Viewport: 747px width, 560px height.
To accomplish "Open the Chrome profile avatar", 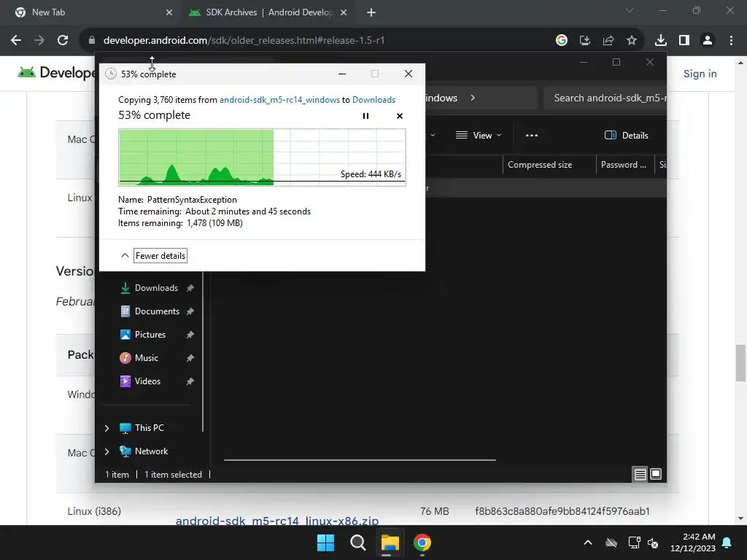I will [x=708, y=41].
